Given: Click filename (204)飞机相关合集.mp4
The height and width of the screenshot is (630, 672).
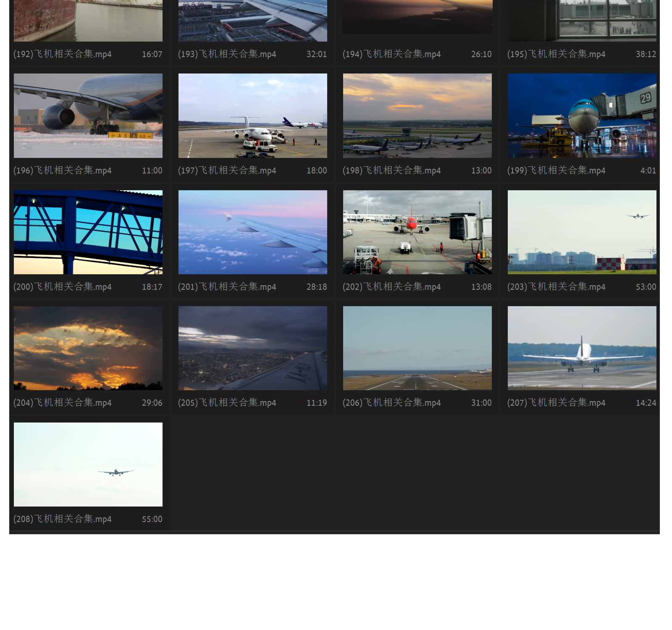Looking at the screenshot, I should coord(63,403).
